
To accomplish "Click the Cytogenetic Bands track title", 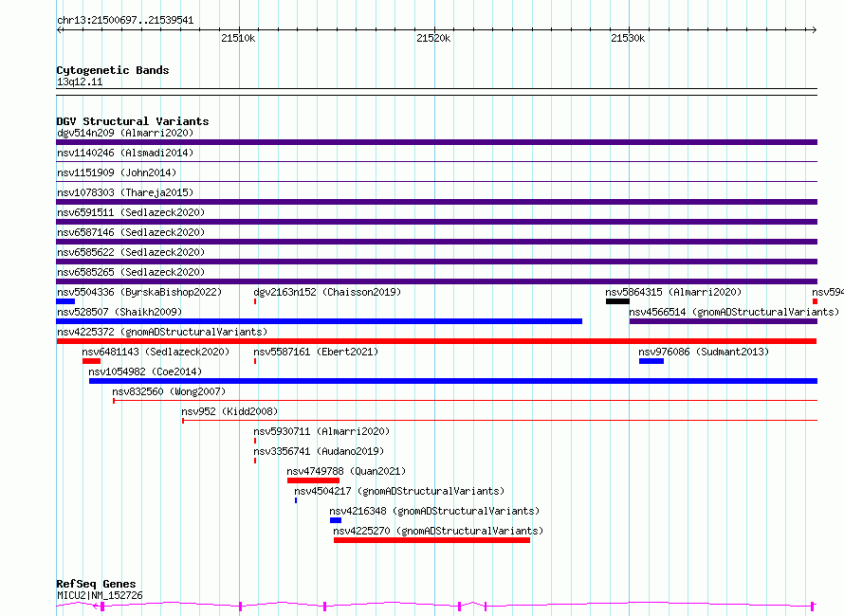I will tap(113, 70).
